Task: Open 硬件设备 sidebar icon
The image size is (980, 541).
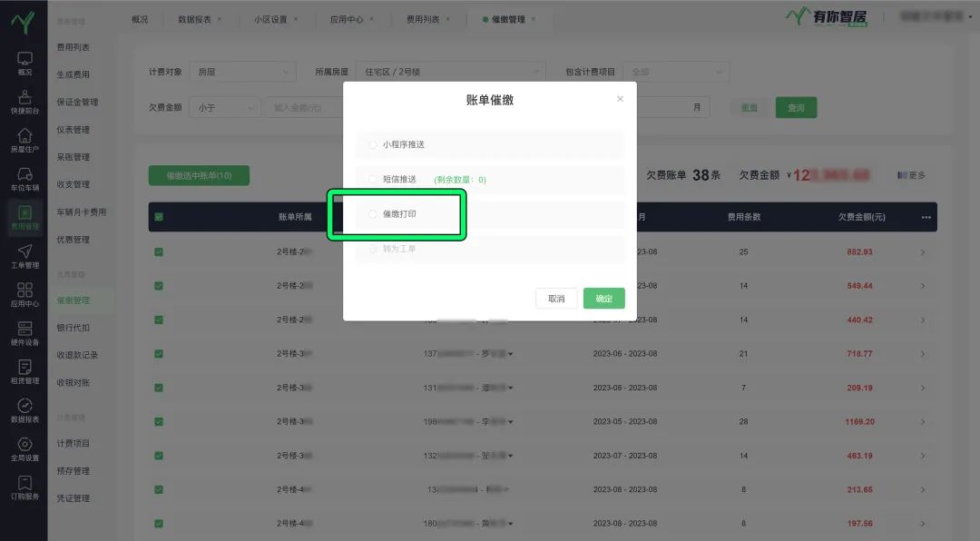Action: [x=24, y=334]
